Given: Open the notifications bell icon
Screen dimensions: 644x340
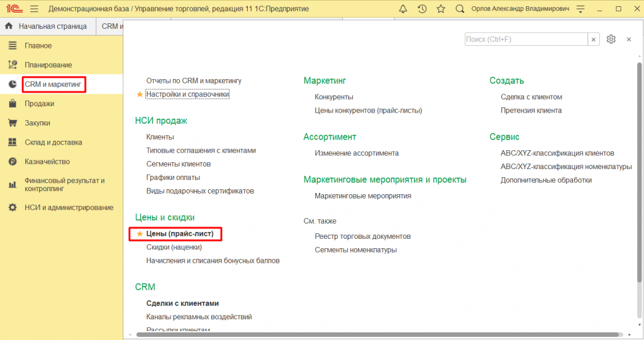Looking at the screenshot, I should [403, 9].
